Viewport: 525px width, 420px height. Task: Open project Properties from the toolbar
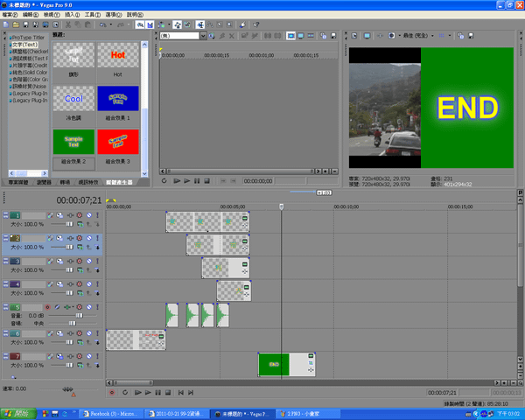point(56,24)
